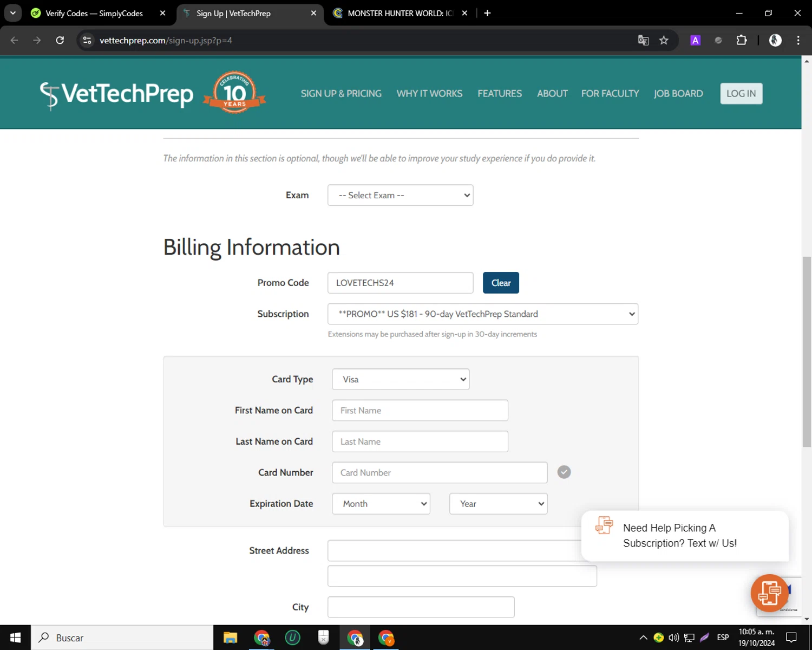Open Why It Works menu item
Viewport: 812px width, 650px height.
pos(429,94)
